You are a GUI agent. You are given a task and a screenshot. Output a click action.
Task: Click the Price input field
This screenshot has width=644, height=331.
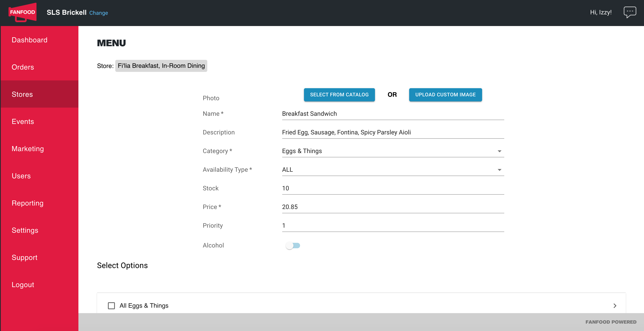393,207
